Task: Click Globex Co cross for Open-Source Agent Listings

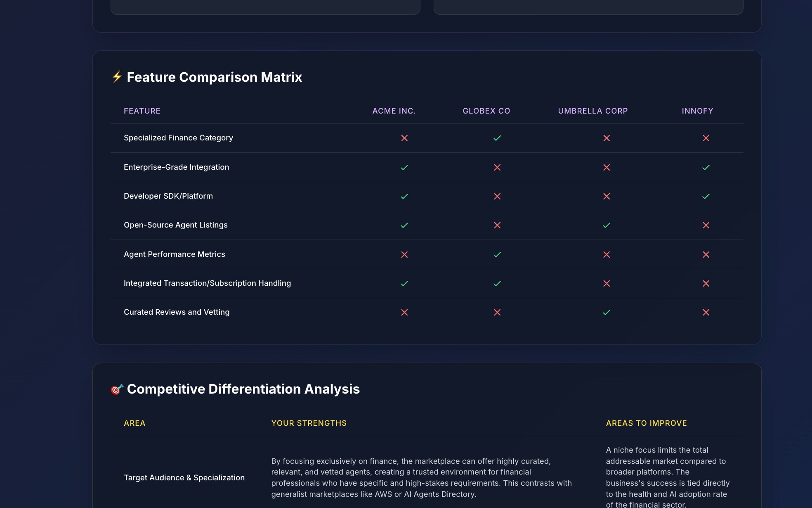Action: pyautogui.click(x=497, y=225)
